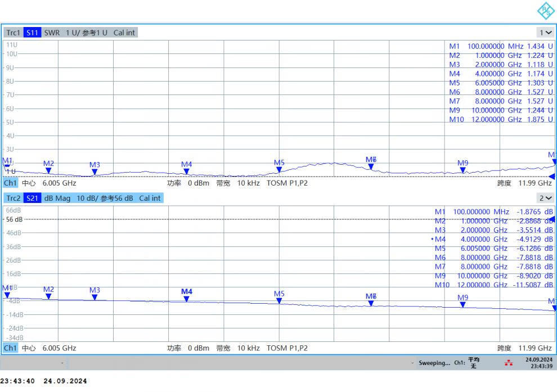The height and width of the screenshot is (392, 557).
Task: Click the date and time in status bar
Action: coord(539,363)
